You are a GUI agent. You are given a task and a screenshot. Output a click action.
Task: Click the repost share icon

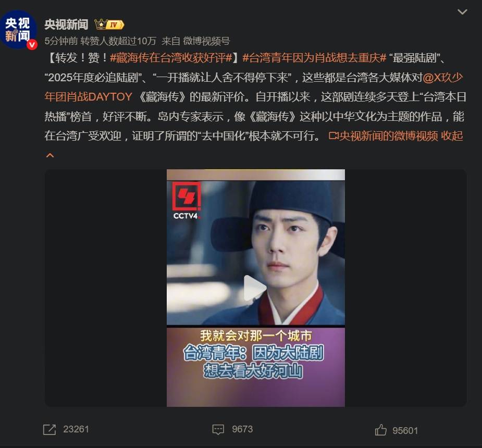pos(50,430)
